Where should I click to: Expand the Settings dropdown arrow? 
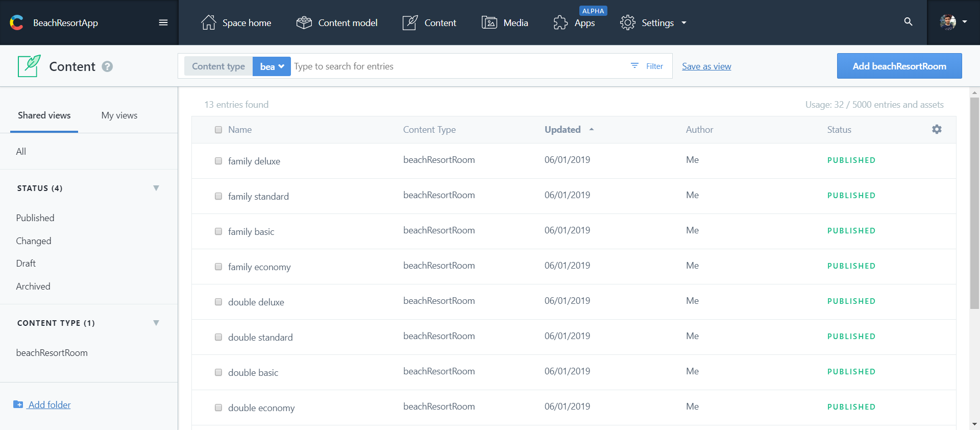coord(684,22)
